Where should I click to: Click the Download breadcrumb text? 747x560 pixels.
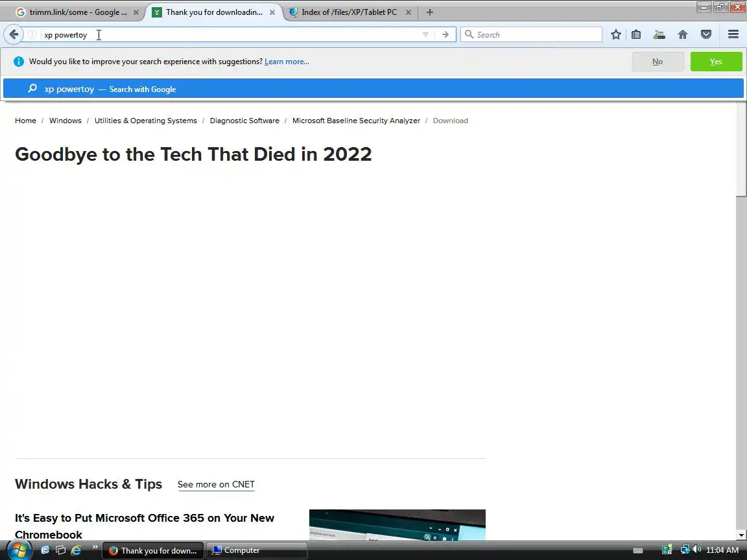[x=450, y=121]
